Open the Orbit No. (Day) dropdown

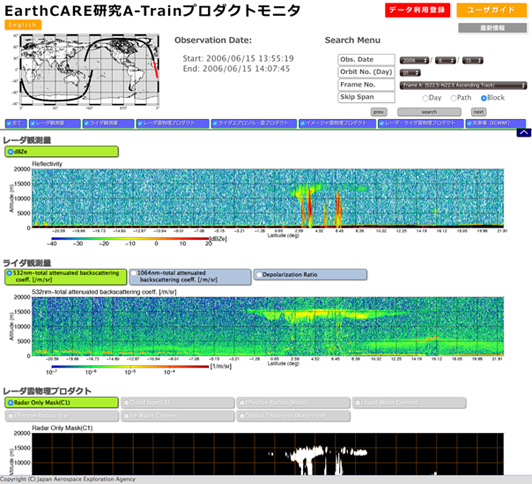point(410,73)
